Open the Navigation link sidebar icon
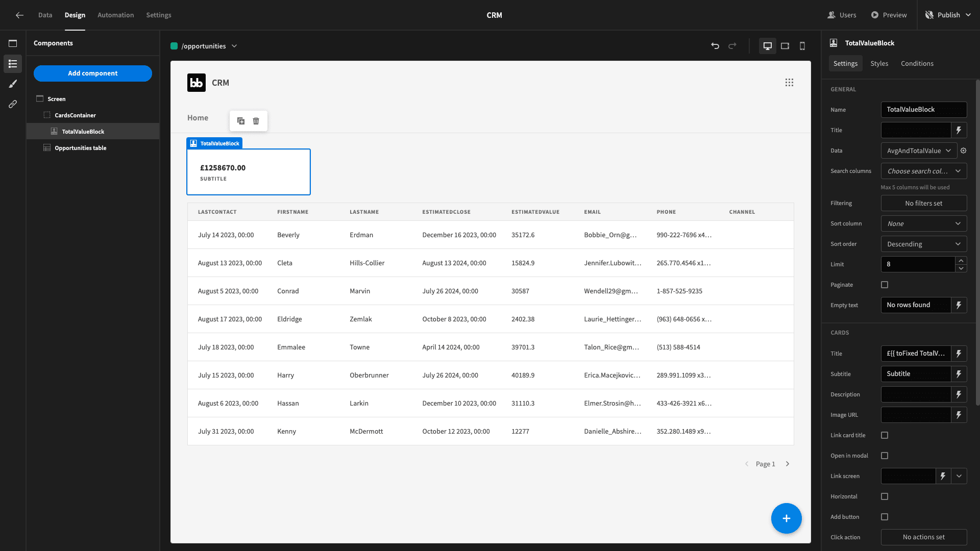980x551 pixels. pyautogui.click(x=13, y=104)
